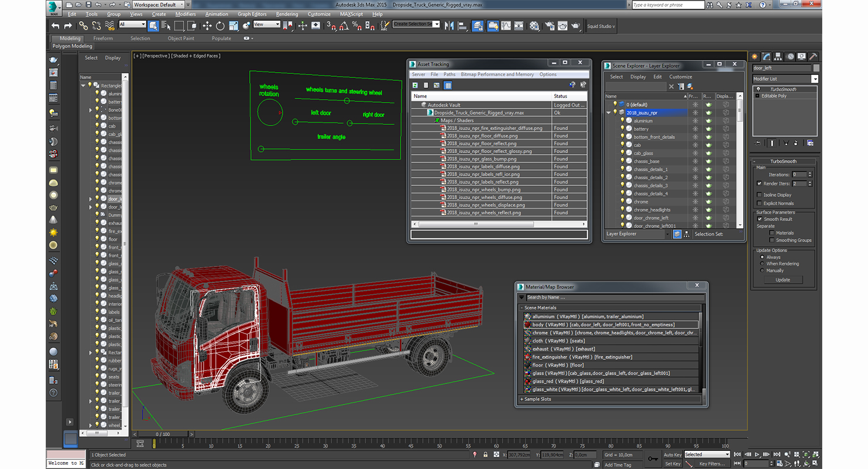This screenshot has height=469, width=868.
Task: Open Render Setup from toolbar
Action: pos(550,26)
